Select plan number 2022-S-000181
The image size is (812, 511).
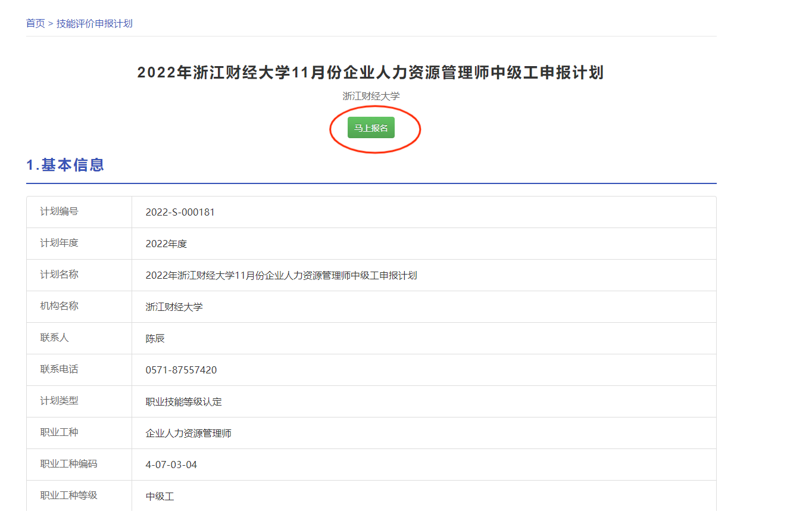180,212
